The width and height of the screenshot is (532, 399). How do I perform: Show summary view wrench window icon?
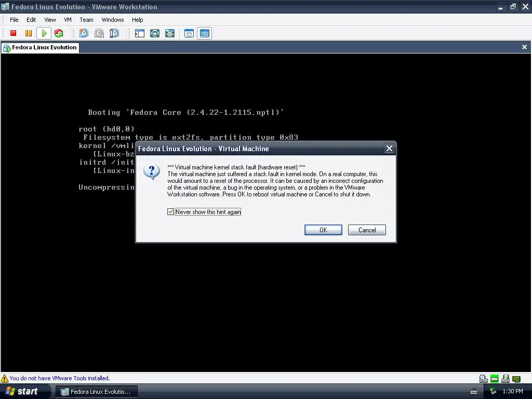click(x=189, y=33)
